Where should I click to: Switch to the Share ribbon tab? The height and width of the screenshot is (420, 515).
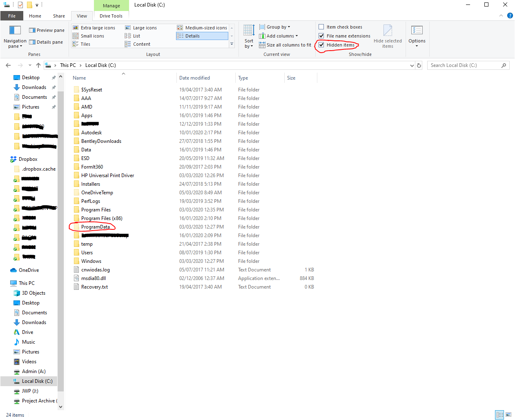tap(59, 16)
